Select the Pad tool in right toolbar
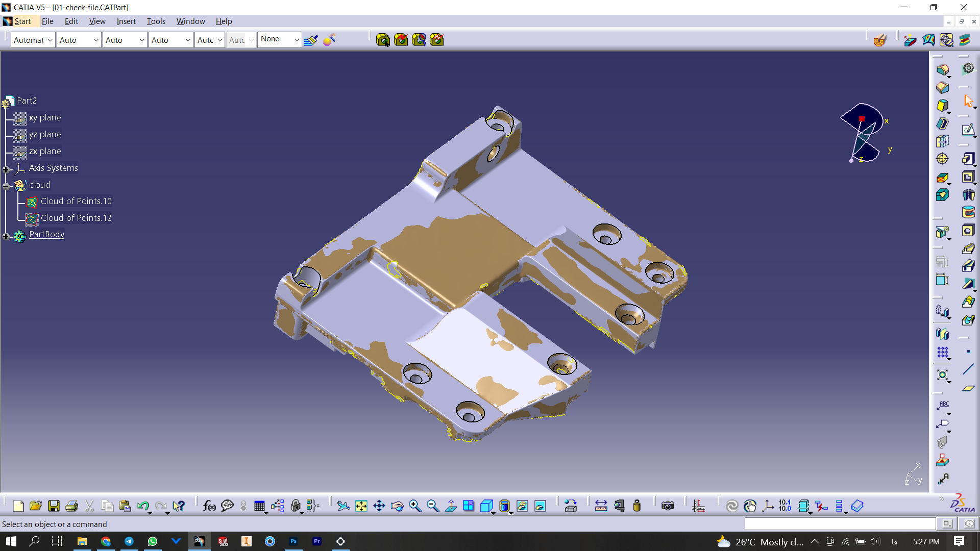Image resolution: width=980 pixels, height=551 pixels. click(x=969, y=158)
